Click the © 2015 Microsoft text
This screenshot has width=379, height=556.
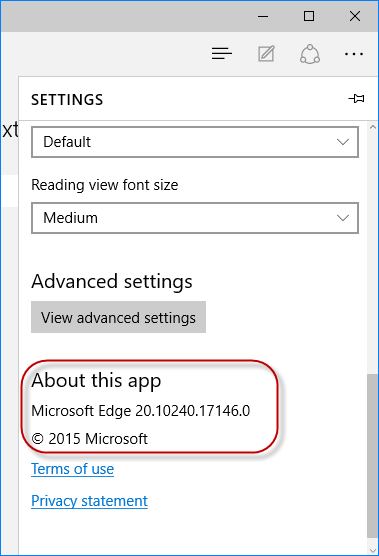89,439
